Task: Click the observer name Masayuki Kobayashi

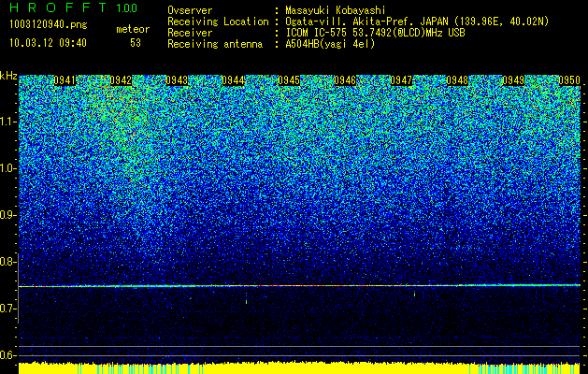Action: [336, 10]
